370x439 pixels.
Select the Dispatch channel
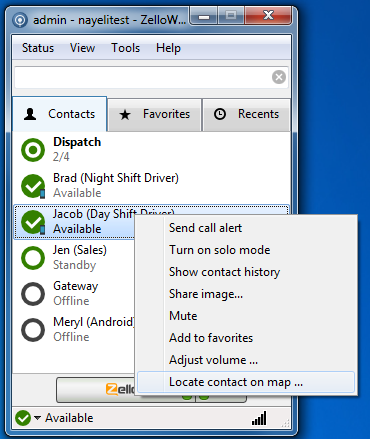[151, 149]
